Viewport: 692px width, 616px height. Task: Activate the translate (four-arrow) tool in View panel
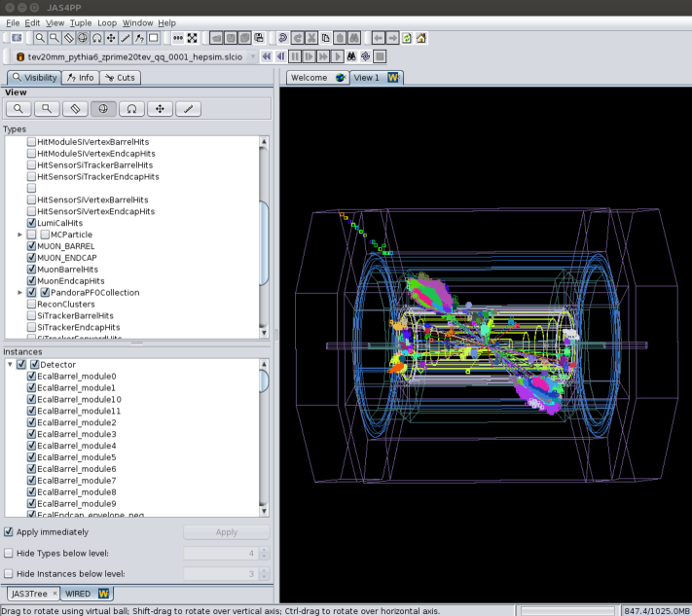click(160, 109)
